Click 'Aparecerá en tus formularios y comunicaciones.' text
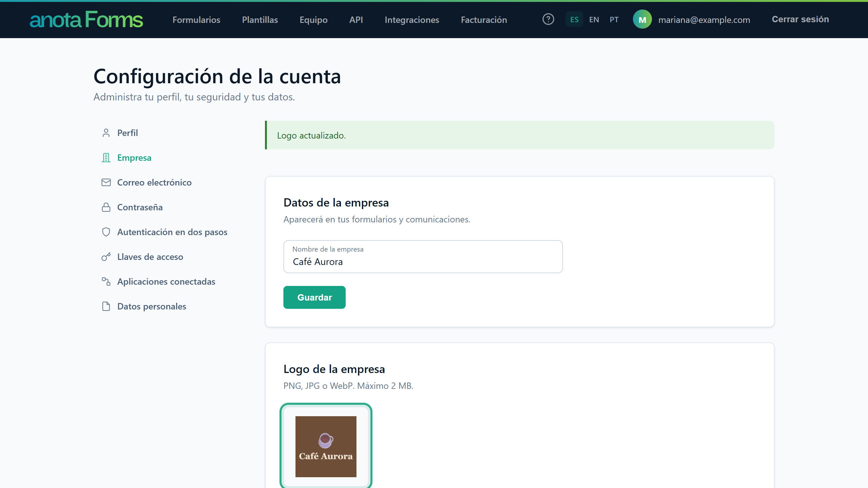Screen dimensions: 868x488 click(377, 220)
